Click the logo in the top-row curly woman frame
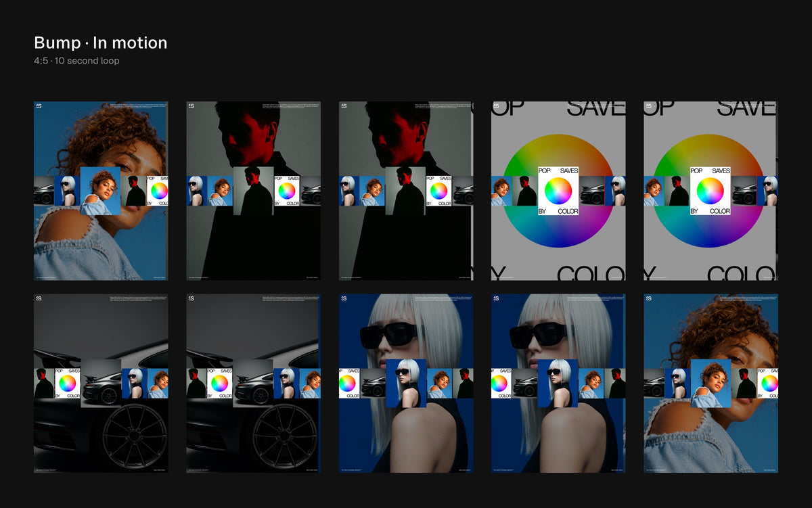This screenshot has height=508, width=812. (39, 106)
